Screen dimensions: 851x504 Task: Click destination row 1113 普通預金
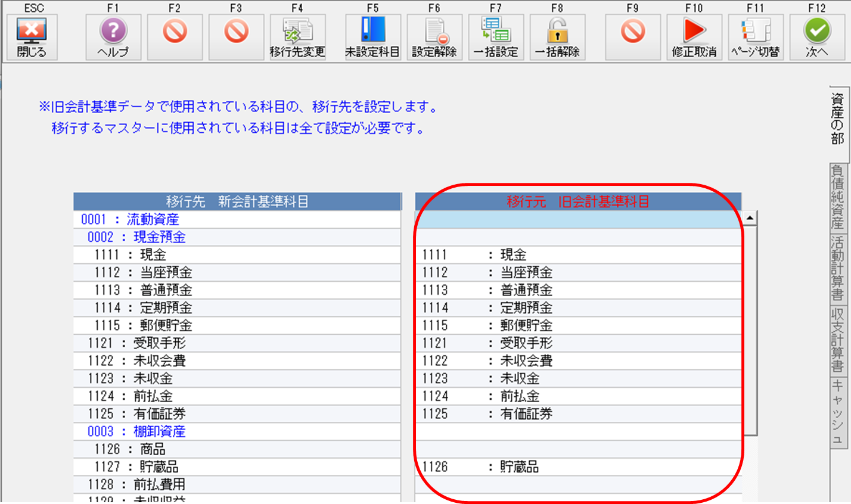[237, 290]
